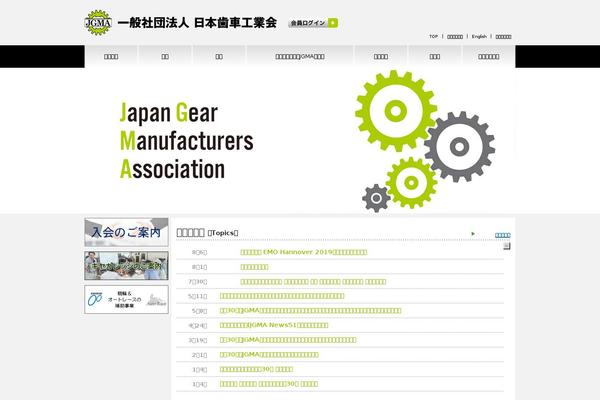Open the green-text campaign photo banner
Image resolution: width=600 pixels, height=400 pixels.
coord(126,266)
